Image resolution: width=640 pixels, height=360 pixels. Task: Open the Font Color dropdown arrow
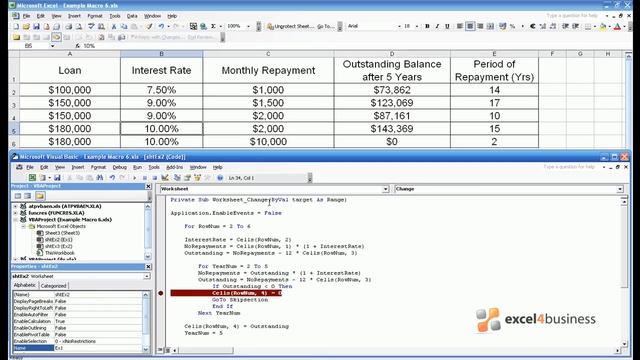point(624,26)
